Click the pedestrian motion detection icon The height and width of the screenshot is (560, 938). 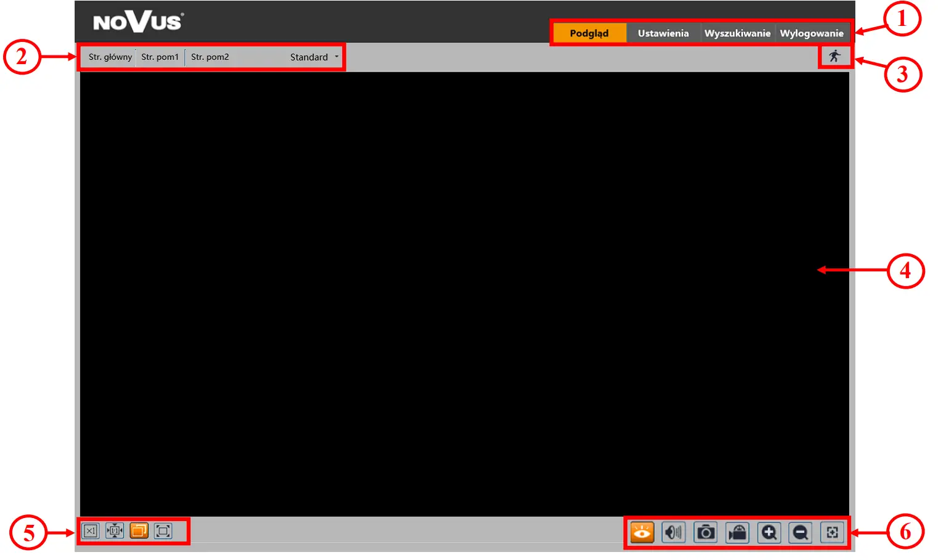point(836,56)
